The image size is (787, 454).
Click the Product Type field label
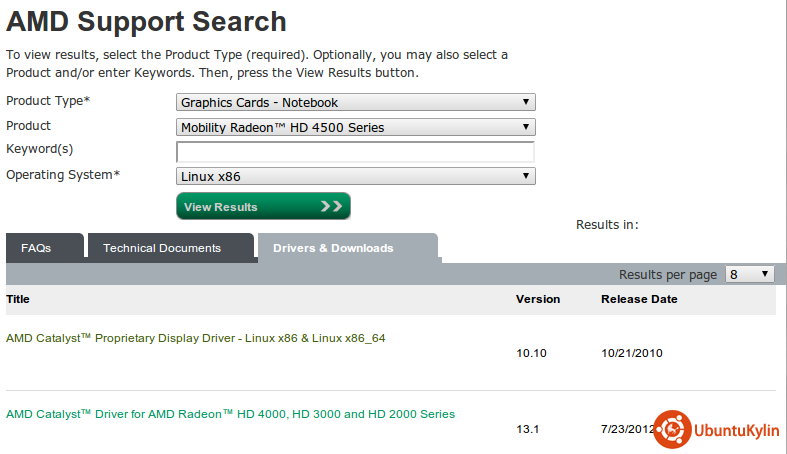pos(48,102)
